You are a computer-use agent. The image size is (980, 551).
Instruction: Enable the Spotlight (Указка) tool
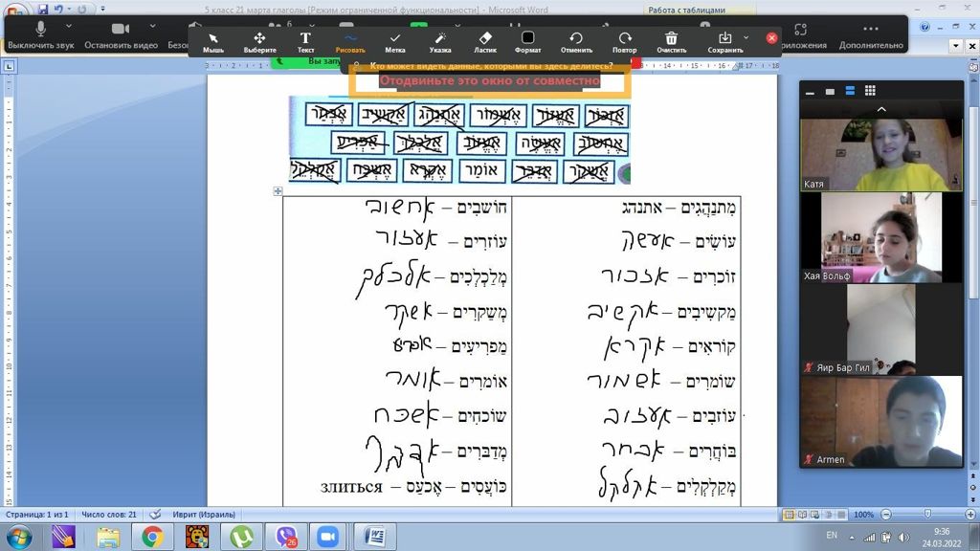point(440,42)
